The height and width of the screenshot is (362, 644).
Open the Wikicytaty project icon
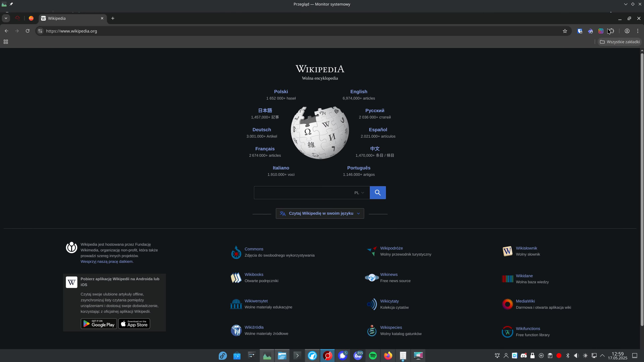(372, 304)
